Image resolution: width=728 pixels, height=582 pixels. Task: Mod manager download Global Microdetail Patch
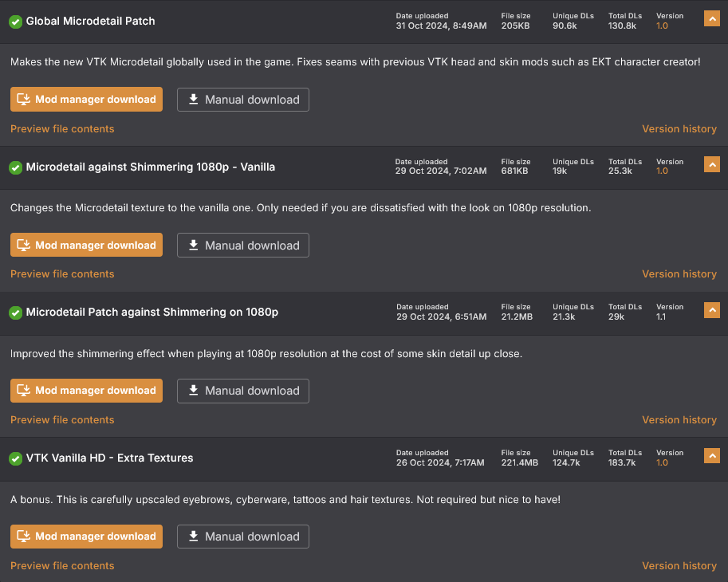point(86,100)
